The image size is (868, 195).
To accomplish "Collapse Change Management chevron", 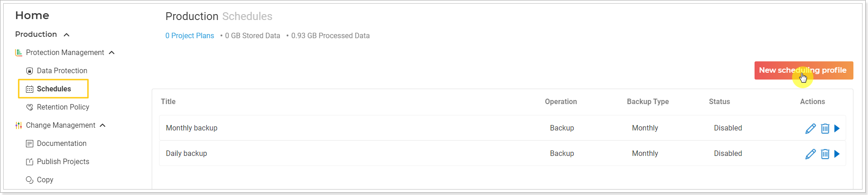I will click(x=103, y=125).
